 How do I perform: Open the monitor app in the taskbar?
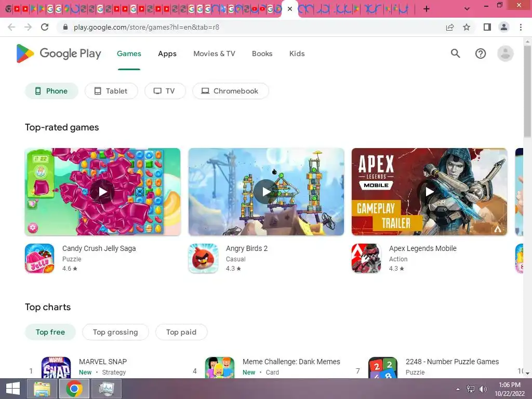tap(107, 389)
